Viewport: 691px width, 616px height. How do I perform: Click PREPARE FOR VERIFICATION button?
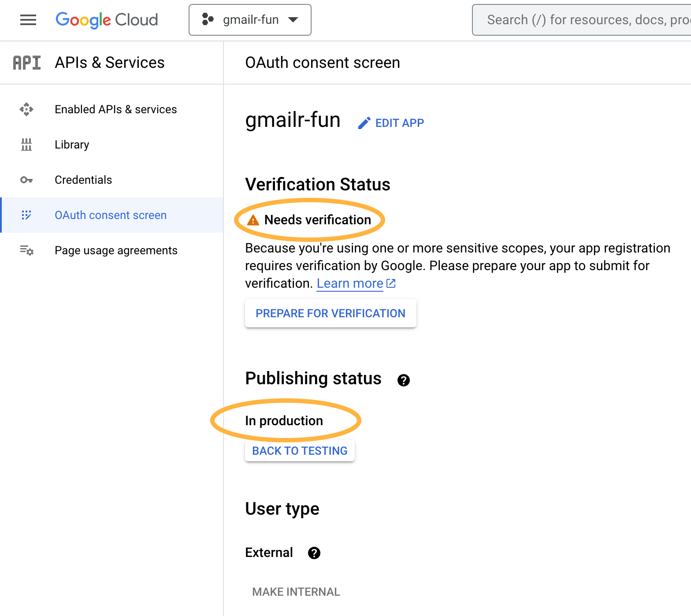(331, 313)
